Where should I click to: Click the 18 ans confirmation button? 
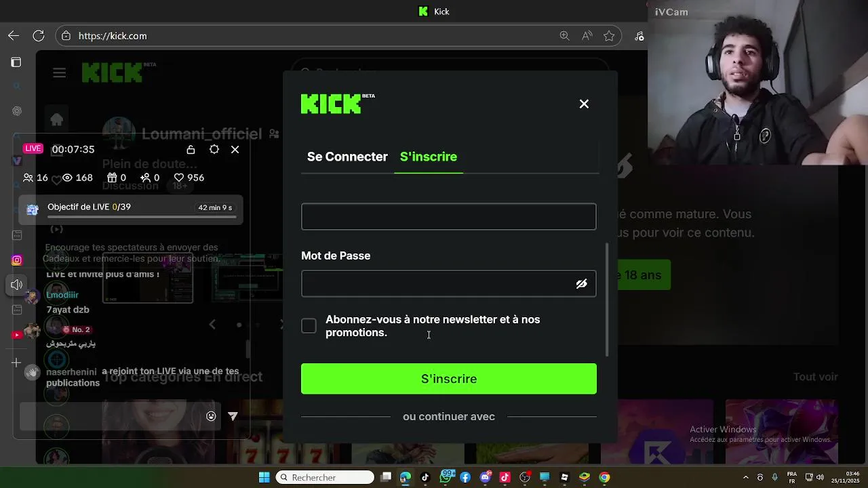(x=643, y=275)
